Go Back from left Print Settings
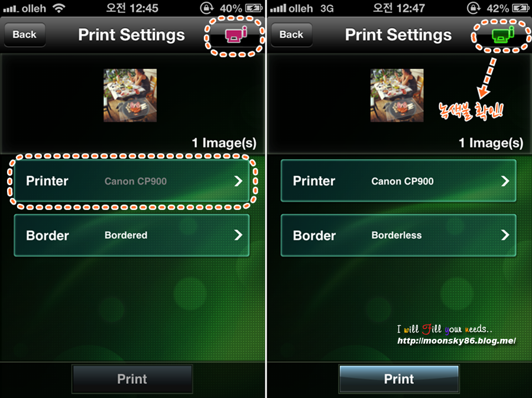 tap(24, 35)
